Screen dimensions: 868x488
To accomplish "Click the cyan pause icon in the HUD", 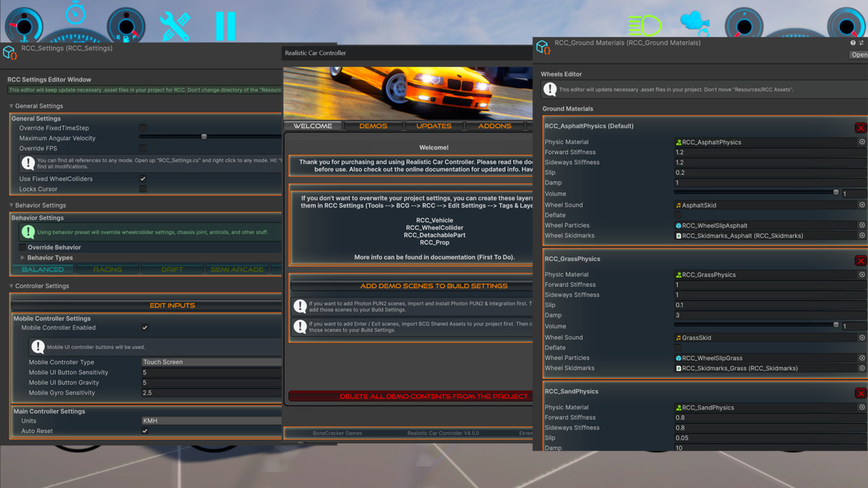I will pyautogui.click(x=225, y=26).
